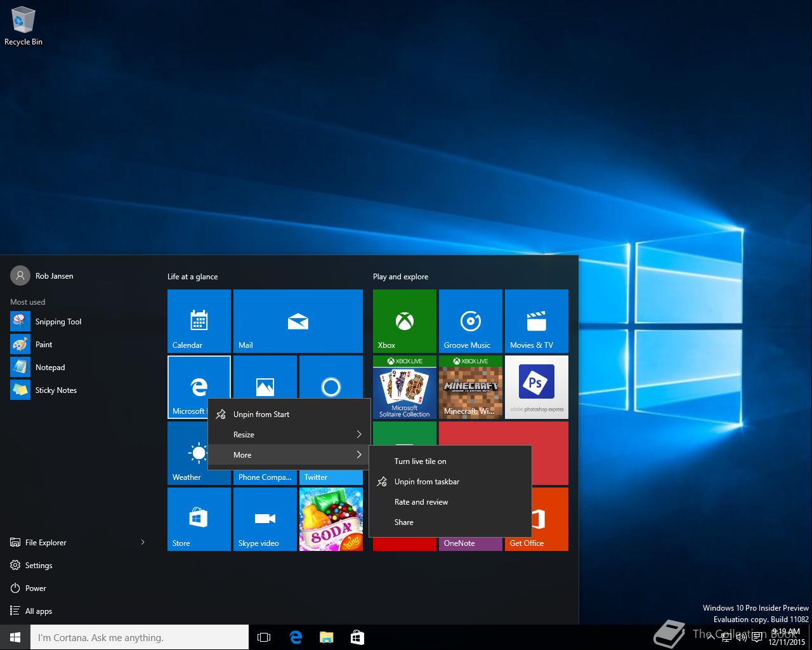Select Unpin from Start

tap(289, 415)
